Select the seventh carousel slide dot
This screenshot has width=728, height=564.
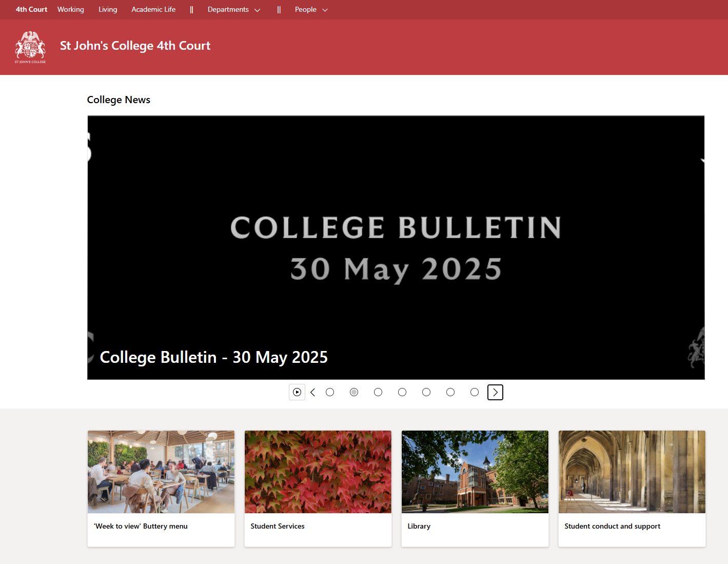[x=475, y=392]
